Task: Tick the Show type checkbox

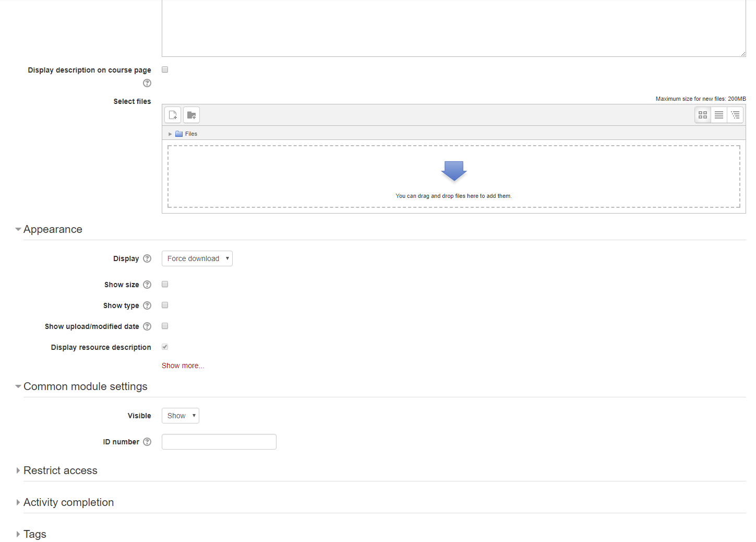Action: point(165,305)
